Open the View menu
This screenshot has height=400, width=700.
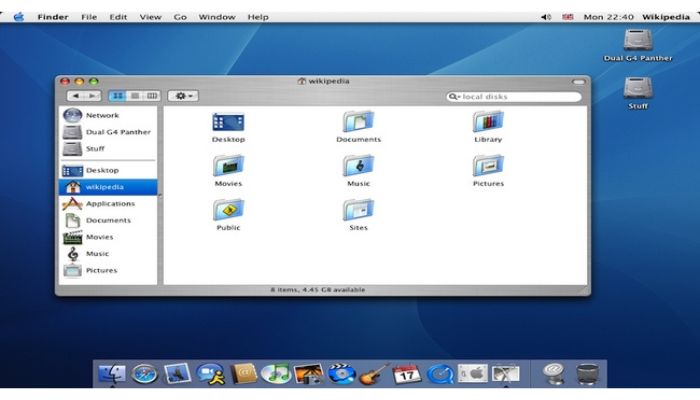150,17
